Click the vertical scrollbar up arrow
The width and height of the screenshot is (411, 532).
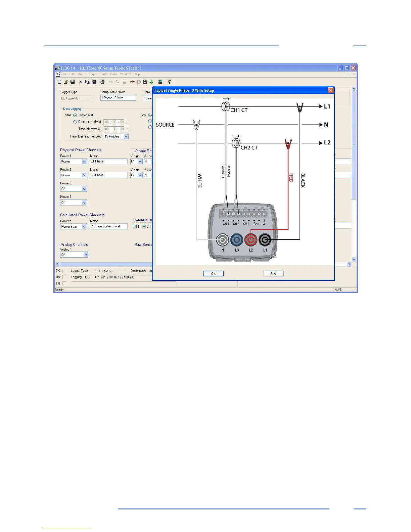(x=354, y=89)
